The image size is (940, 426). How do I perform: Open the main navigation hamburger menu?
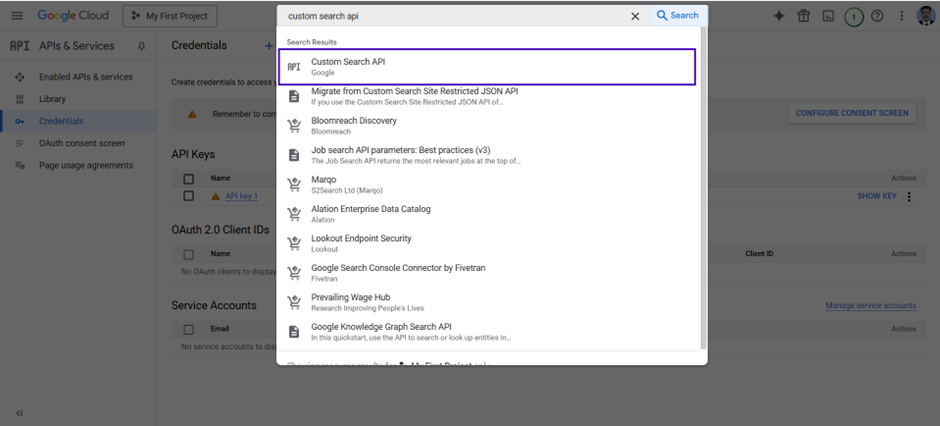point(17,16)
